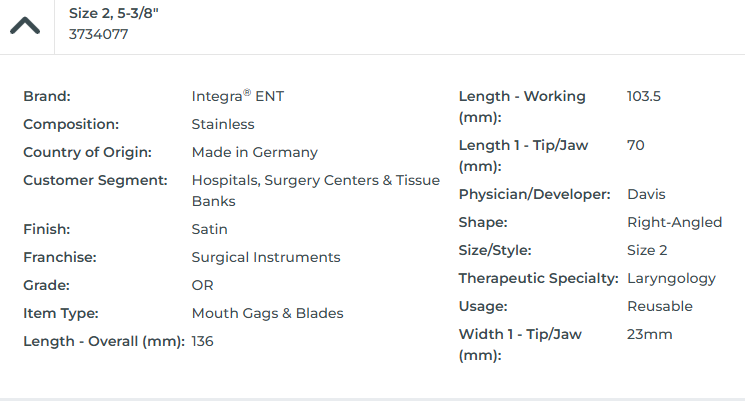Select the overall length value 136
Screen dimensions: 745x401
(x=202, y=341)
